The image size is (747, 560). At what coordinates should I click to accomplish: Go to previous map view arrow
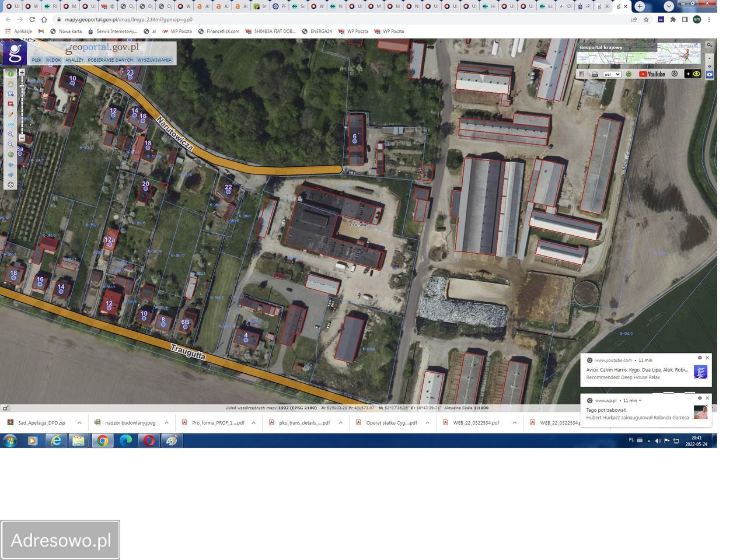11,164
